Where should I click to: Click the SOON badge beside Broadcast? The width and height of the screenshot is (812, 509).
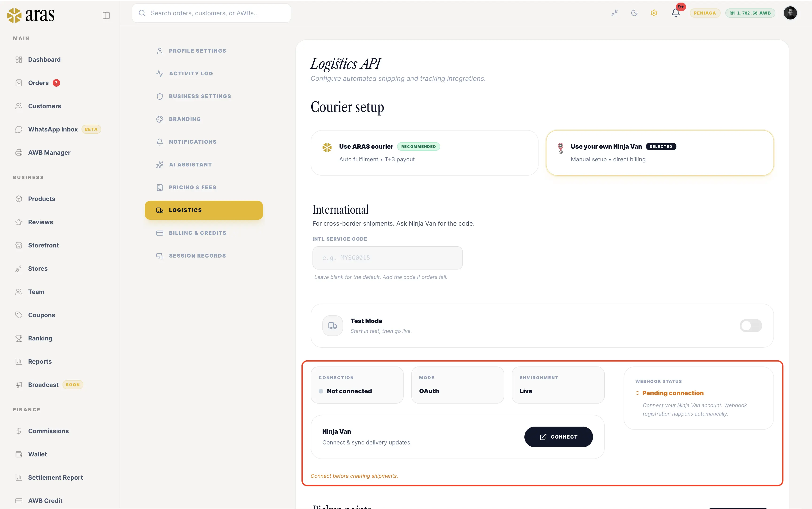pyautogui.click(x=73, y=385)
